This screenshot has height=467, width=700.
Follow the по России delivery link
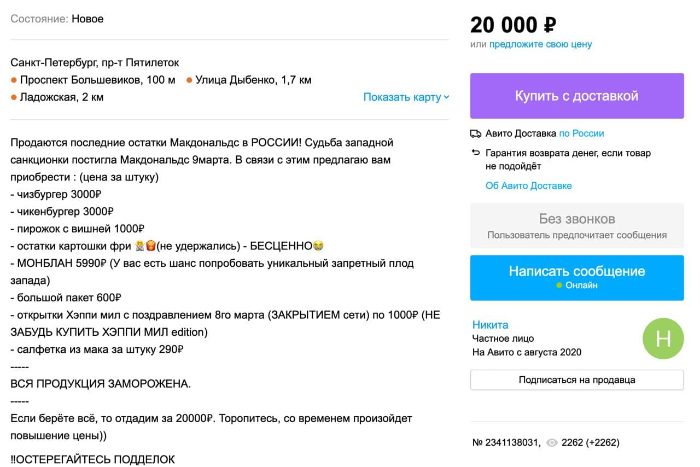click(x=581, y=133)
